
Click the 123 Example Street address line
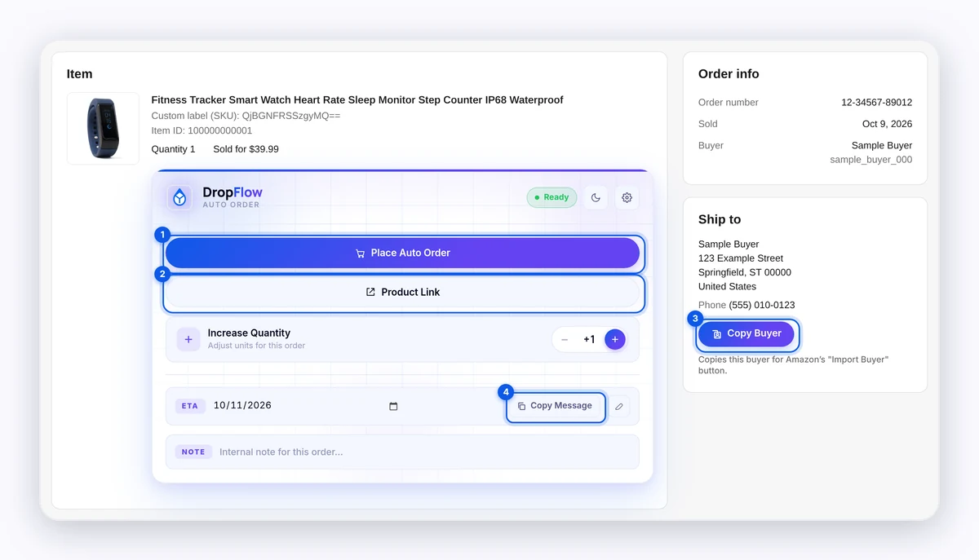click(741, 258)
